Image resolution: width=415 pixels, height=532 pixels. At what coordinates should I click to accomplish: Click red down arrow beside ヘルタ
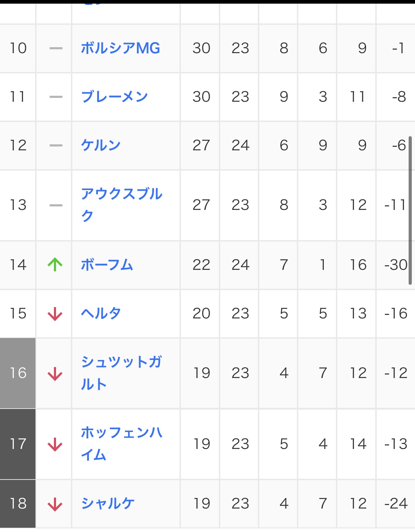point(55,314)
